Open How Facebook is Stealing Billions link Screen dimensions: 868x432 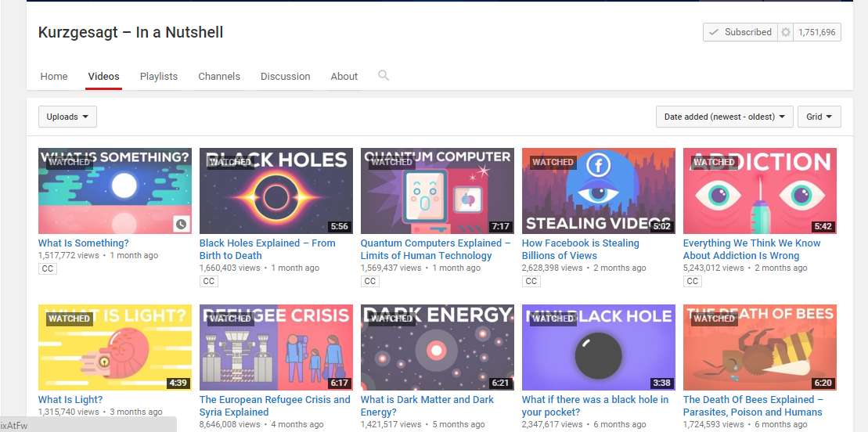(581, 249)
